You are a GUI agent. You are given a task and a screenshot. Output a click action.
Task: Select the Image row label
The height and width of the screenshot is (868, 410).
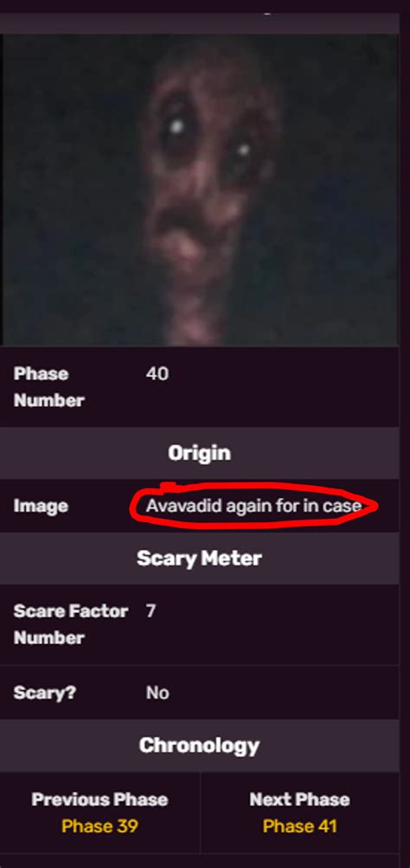pos(41,506)
